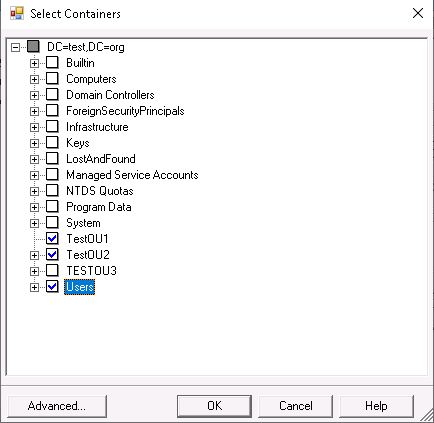Open the Help button
The height and width of the screenshot is (423, 434).
[x=376, y=406]
